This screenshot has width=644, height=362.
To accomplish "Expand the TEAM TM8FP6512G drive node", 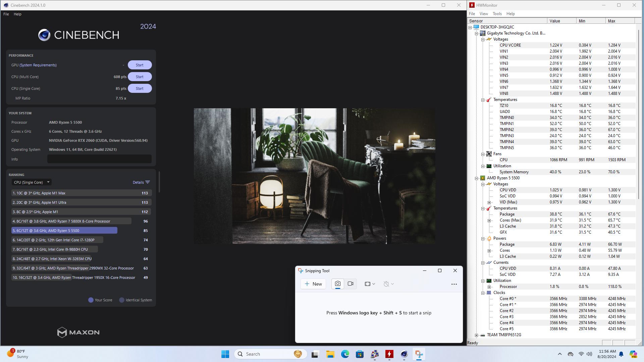I will pos(476,335).
